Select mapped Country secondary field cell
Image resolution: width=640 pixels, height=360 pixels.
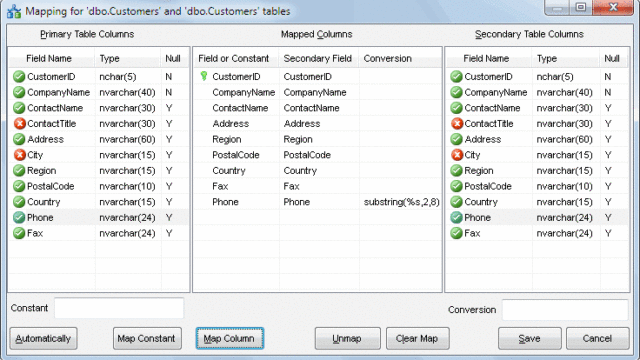point(300,171)
